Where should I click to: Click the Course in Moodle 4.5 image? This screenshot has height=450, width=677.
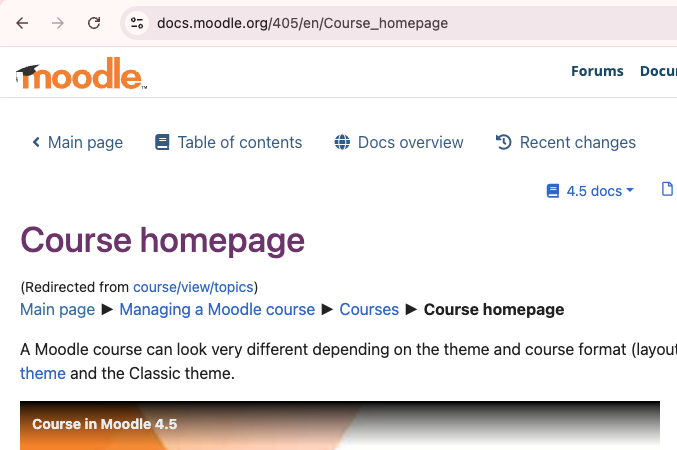[340, 425]
